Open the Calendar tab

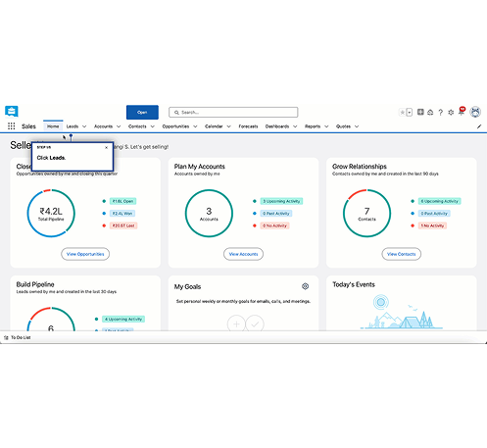pyautogui.click(x=214, y=126)
